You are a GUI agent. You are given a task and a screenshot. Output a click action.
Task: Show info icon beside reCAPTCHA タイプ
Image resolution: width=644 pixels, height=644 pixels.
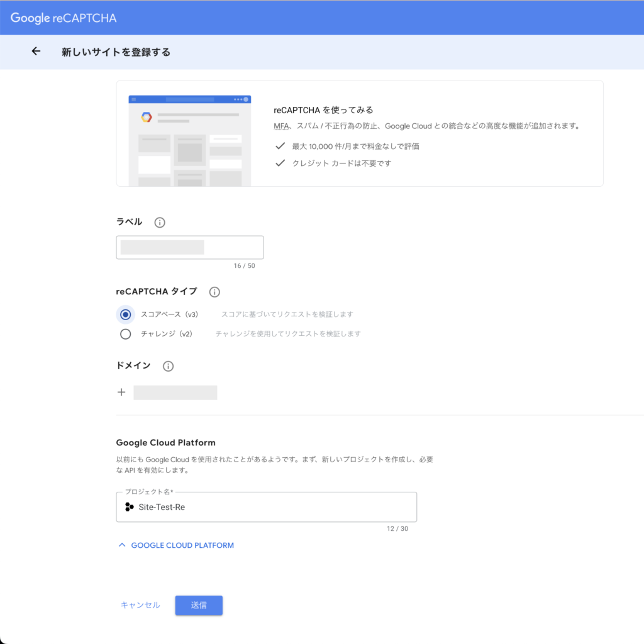[214, 292]
